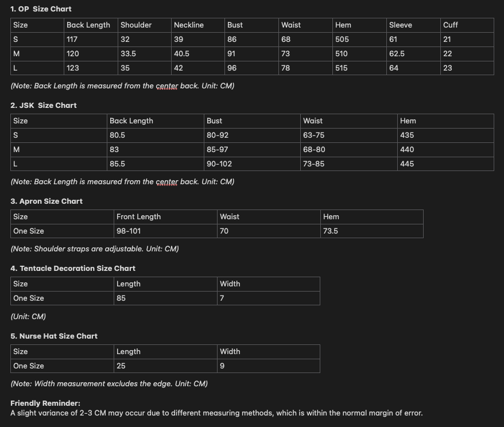504x427 pixels.
Task: Click the "2. JSK Size Chart" heading
Action: (44, 106)
